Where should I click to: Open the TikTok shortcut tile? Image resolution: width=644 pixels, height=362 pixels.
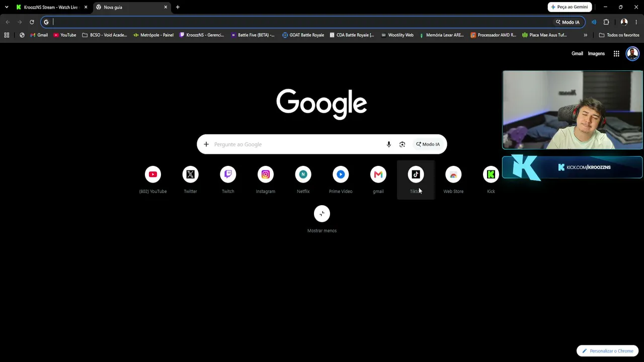coord(416,179)
